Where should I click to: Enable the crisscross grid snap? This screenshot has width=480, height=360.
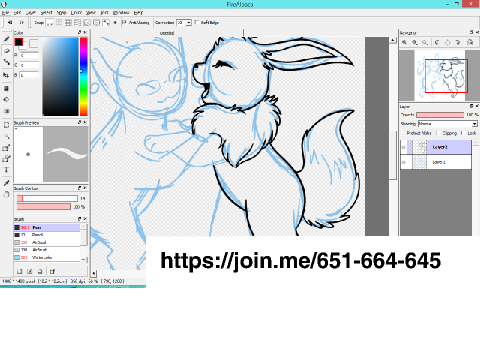pos(68,22)
